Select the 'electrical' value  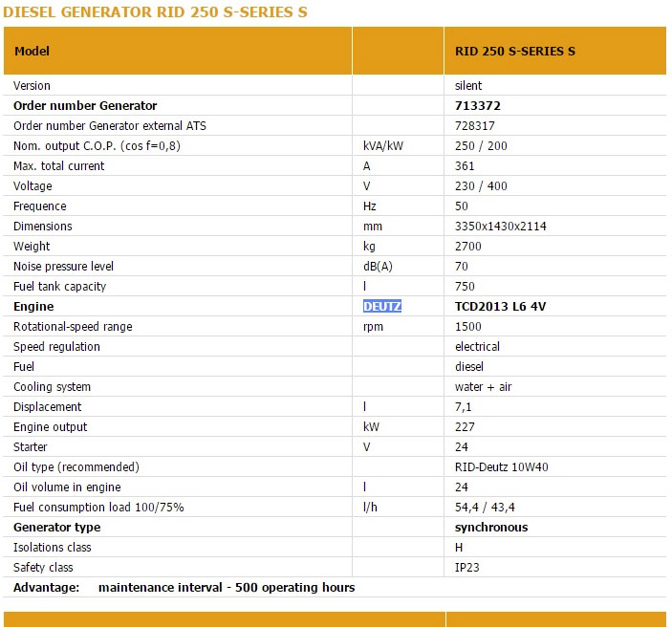pos(477,346)
